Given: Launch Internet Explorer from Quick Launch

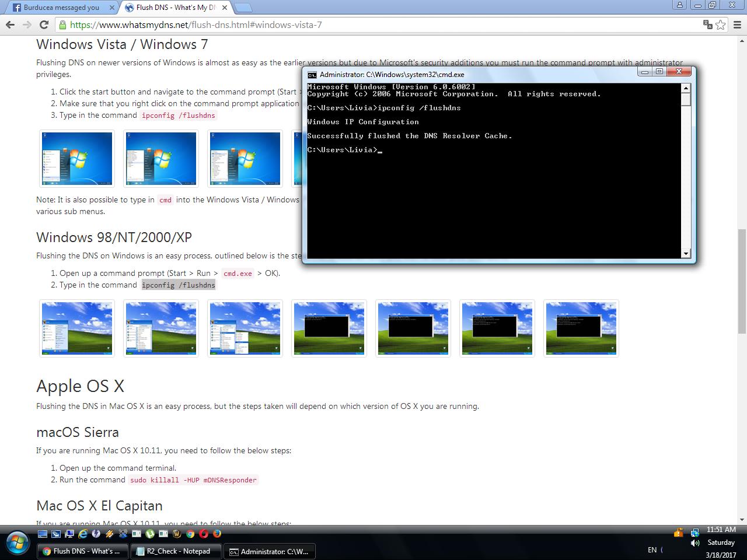Looking at the screenshot, I should coord(83,533).
